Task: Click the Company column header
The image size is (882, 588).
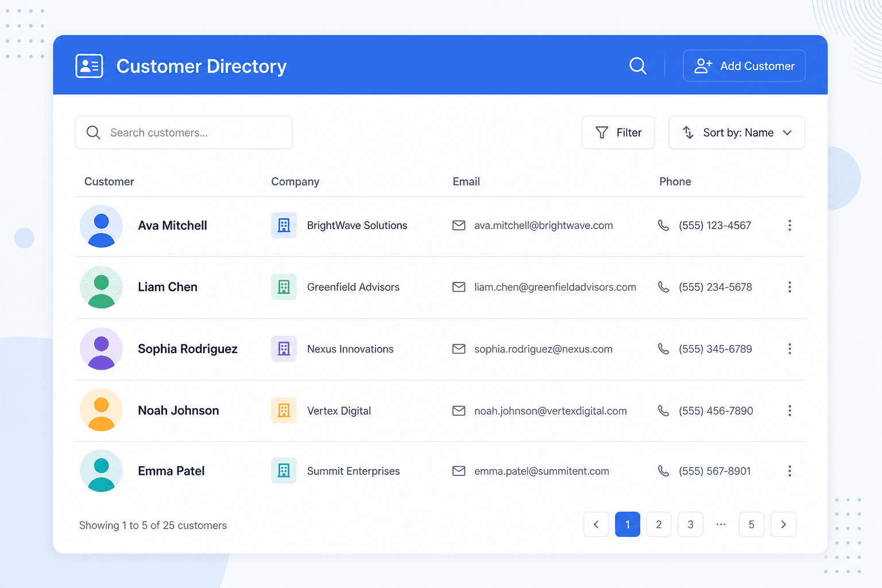Action: [295, 181]
